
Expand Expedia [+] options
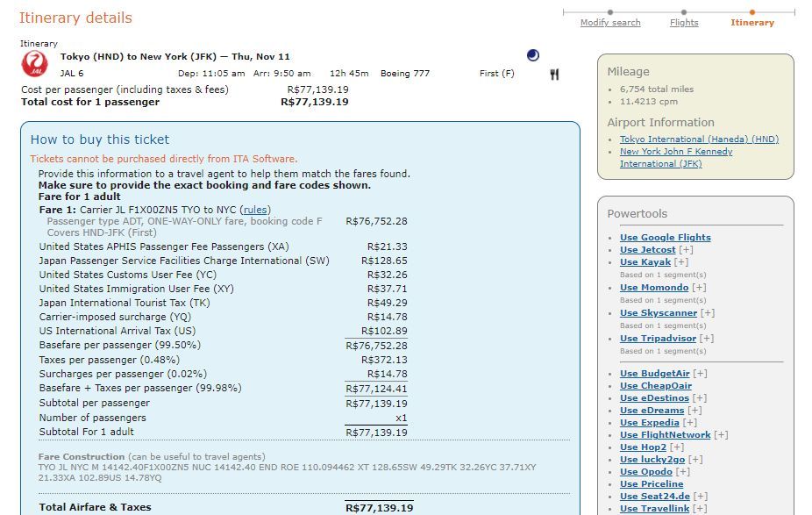pos(690,423)
